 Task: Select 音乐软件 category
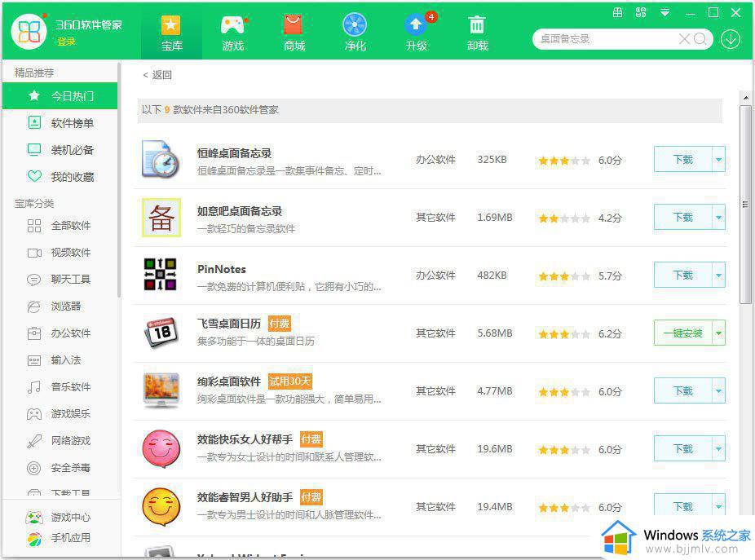(60, 386)
